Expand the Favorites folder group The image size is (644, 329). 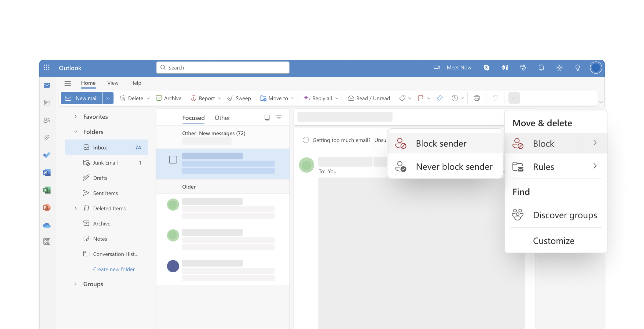(75, 116)
